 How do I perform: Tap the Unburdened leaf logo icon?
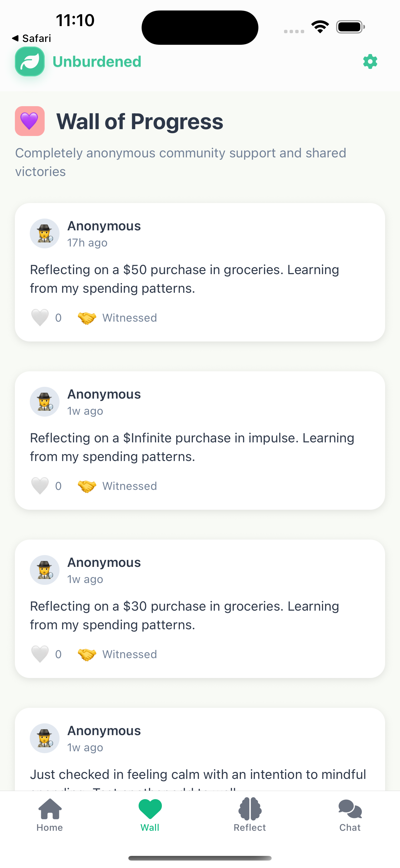[x=30, y=61]
